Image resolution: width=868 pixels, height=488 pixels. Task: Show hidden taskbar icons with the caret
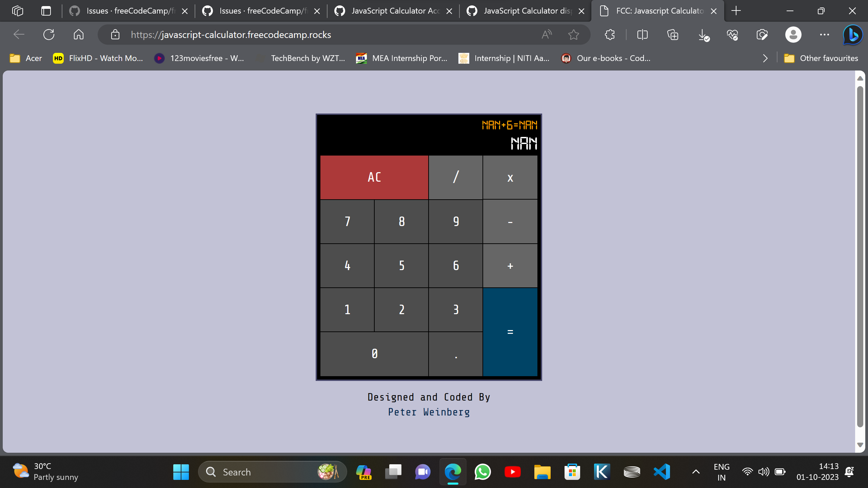pos(695,471)
